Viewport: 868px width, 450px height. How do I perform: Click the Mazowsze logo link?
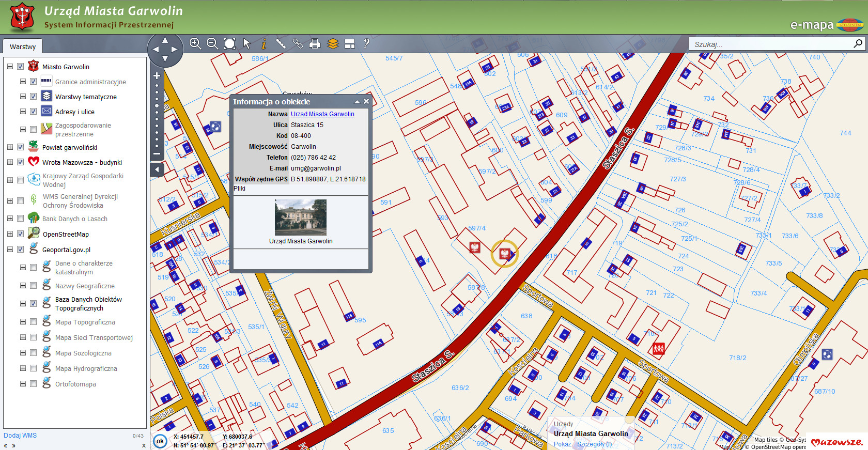click(x=837, y=442)
